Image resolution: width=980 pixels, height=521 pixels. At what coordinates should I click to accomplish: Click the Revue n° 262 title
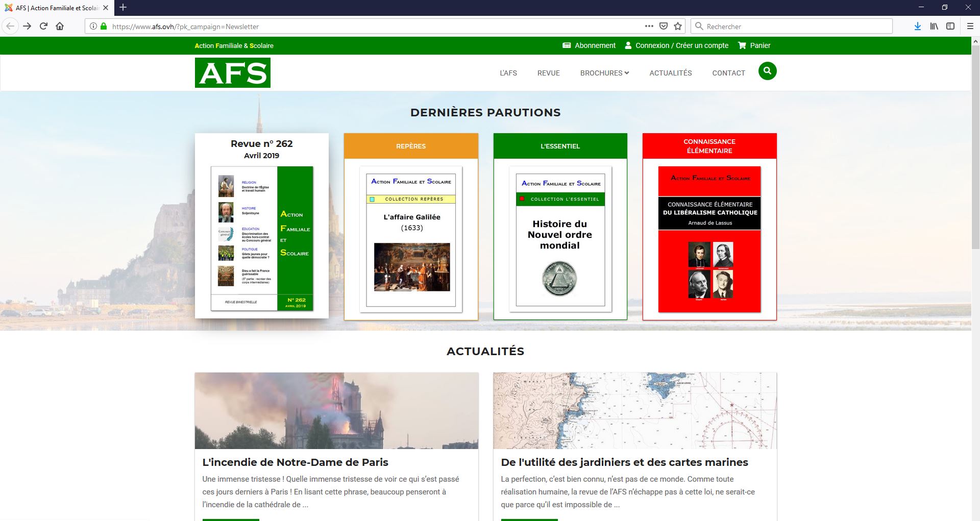pyautogui.click(x=262, y=144)
